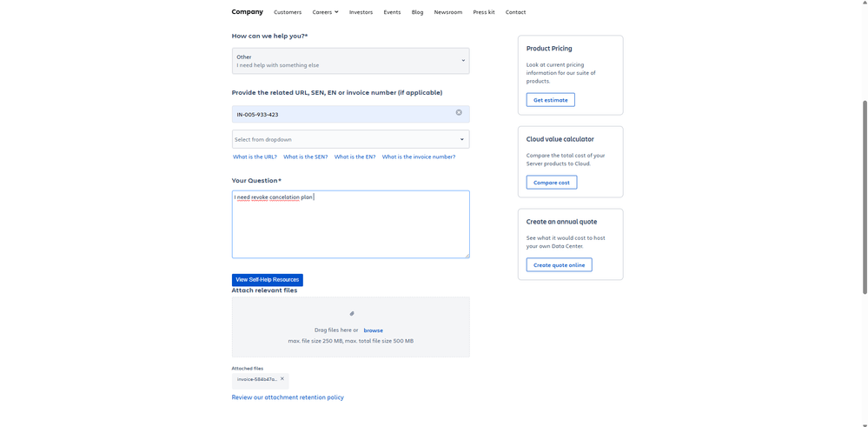
Task: Open the 'Select from dropdown' combo box
Action: pyautogui.click(x=350, y=139)
